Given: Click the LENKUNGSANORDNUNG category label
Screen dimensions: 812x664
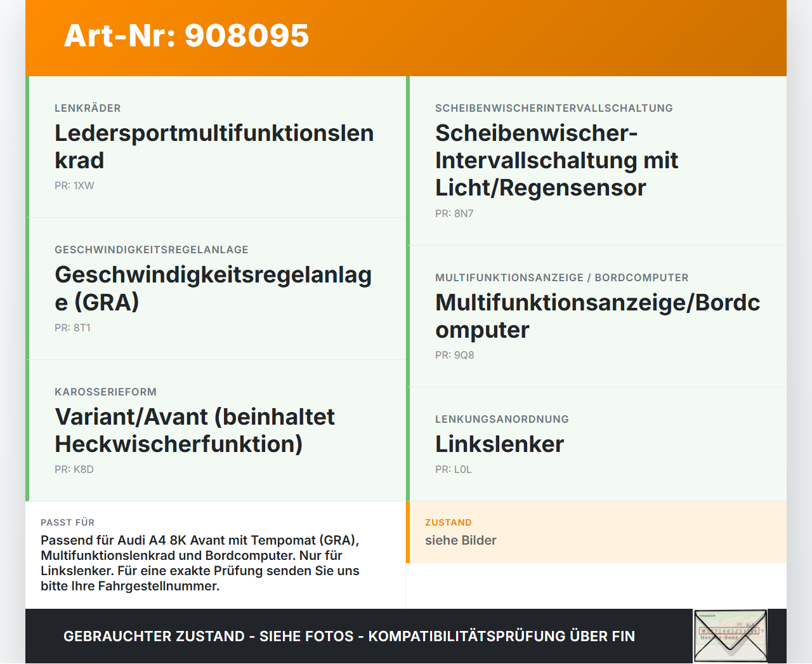Looking at the screenshot, I should [x=502, y=420].
